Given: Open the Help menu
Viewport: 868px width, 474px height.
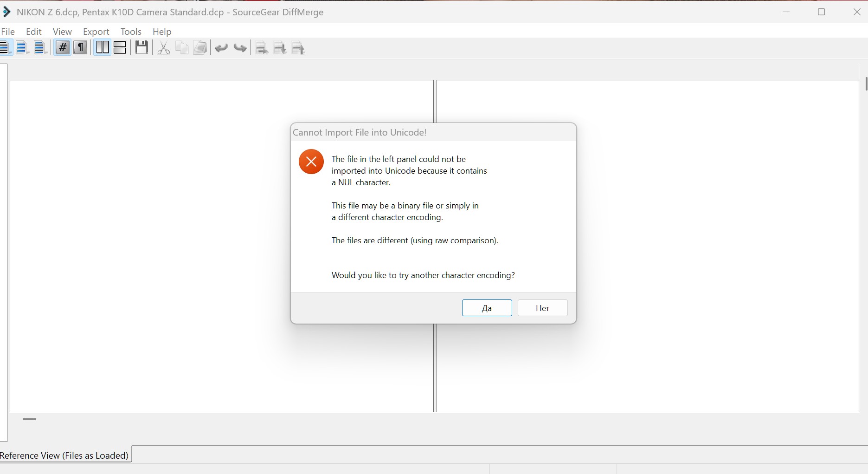Looking at the screenshot, I should (162, 32).
